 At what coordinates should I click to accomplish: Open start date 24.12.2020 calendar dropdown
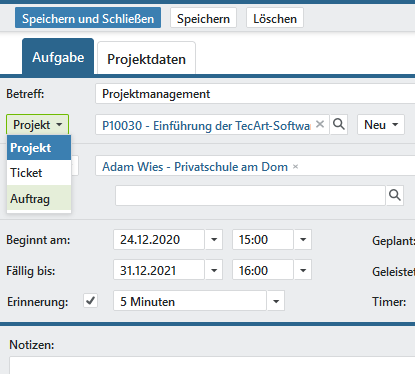click(214, 239)
